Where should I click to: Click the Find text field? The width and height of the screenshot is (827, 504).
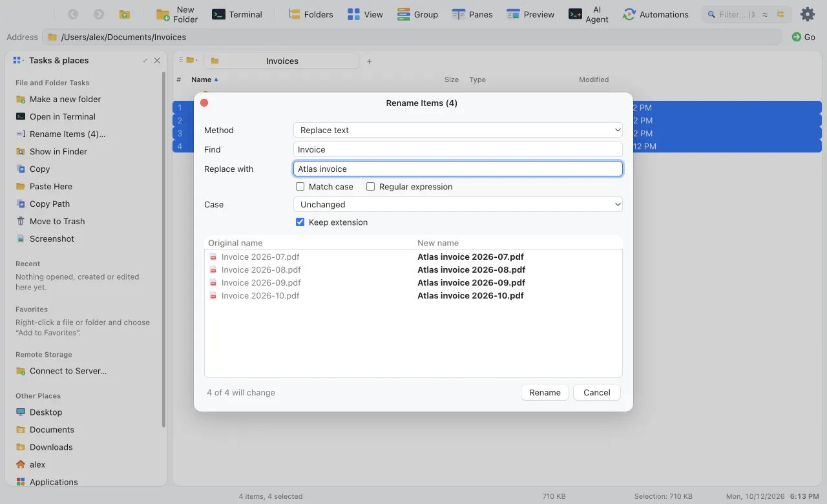coord(458,150)
